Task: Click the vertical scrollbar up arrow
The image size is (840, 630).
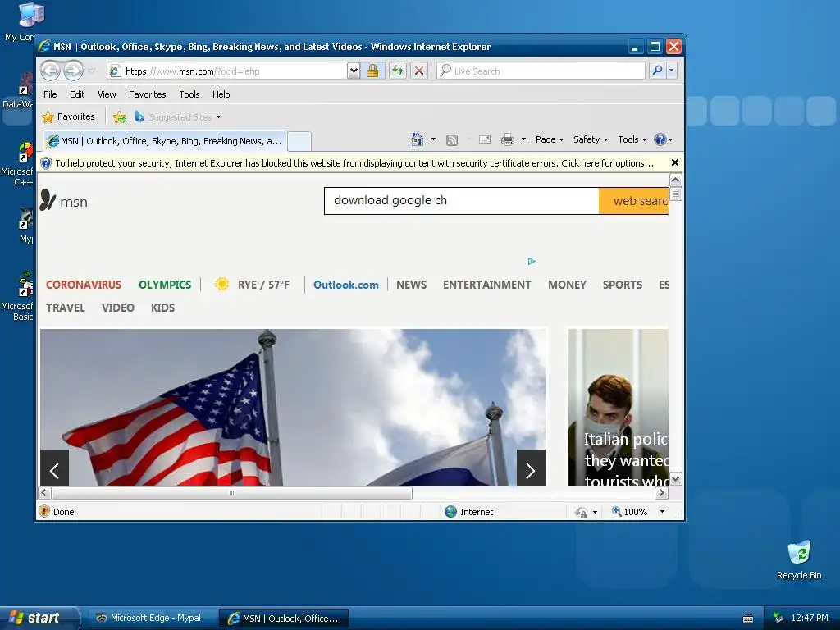Action: click(x=676, y=180)
